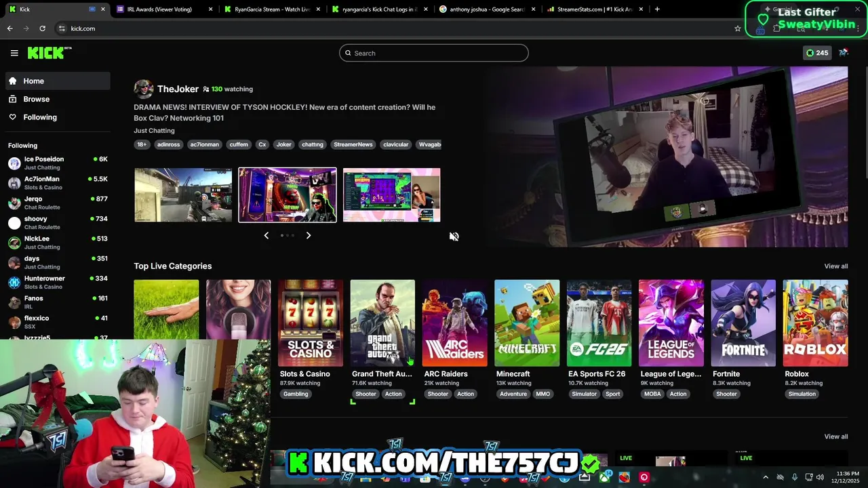Click the Browse sidebar icon
This screenshot has width=868, height=488.
(x=12, y=99)
